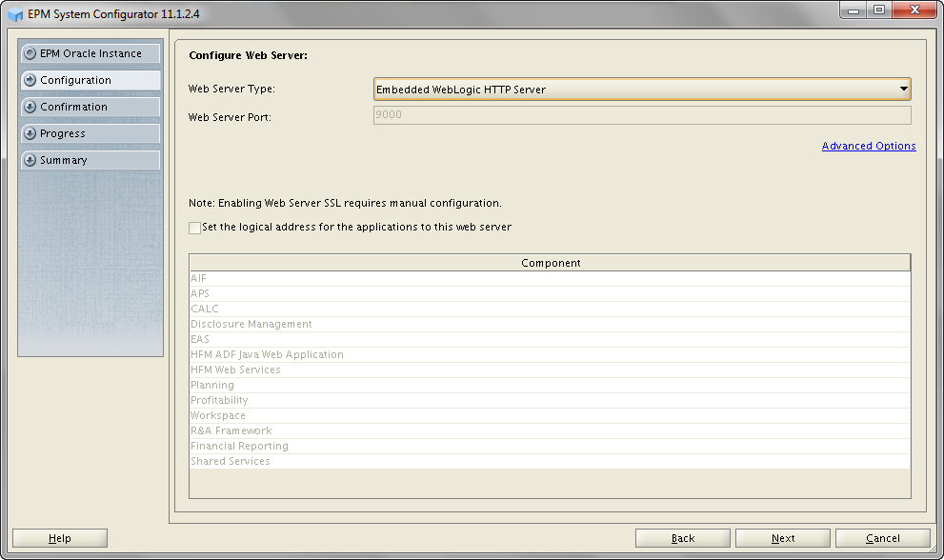944x560 pixels.
Task: Click the Progress step arrow icon
Action: tap(30, 133)
